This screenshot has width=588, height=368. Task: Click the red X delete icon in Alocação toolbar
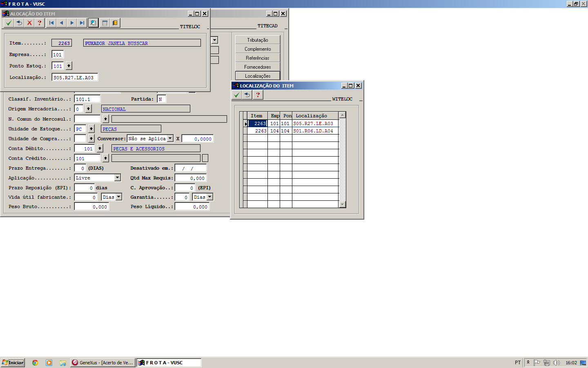[x=29, y=23]
